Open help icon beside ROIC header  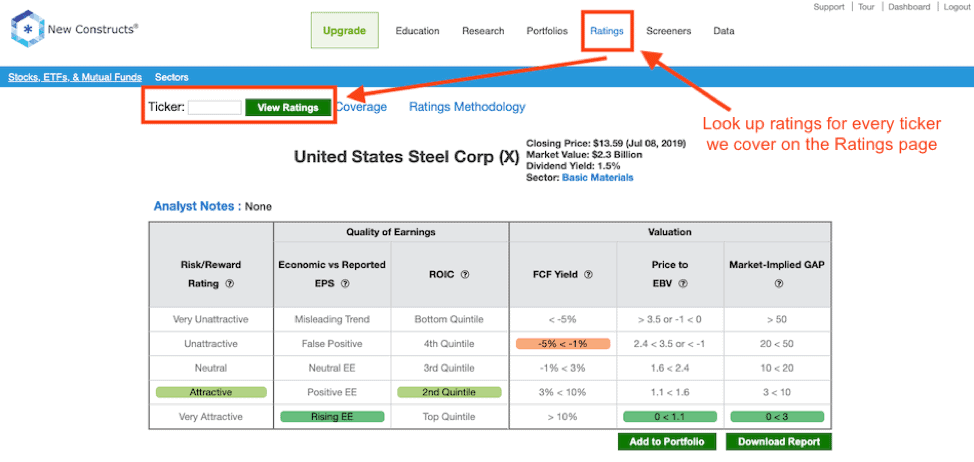coord(465,274)
